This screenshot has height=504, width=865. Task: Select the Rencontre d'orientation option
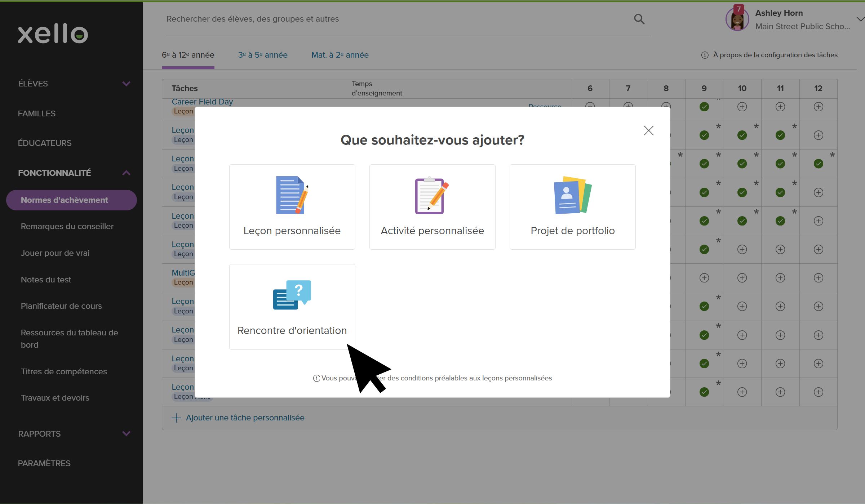(x=292, y=307)
